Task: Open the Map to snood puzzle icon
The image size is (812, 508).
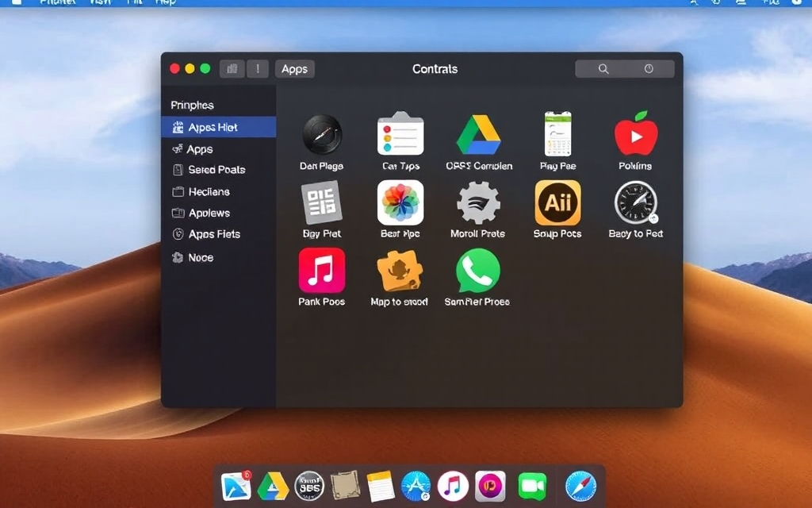Action: click(400, 270)
